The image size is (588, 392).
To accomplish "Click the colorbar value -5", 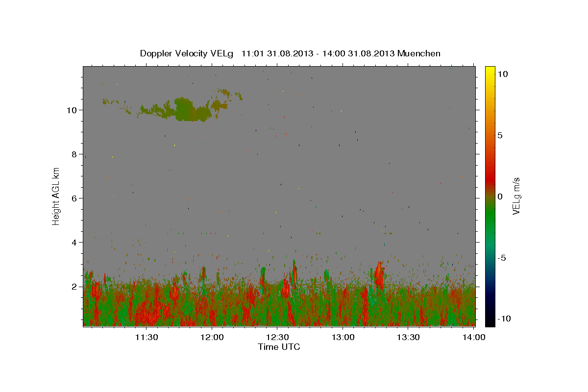I will point(502,258).
